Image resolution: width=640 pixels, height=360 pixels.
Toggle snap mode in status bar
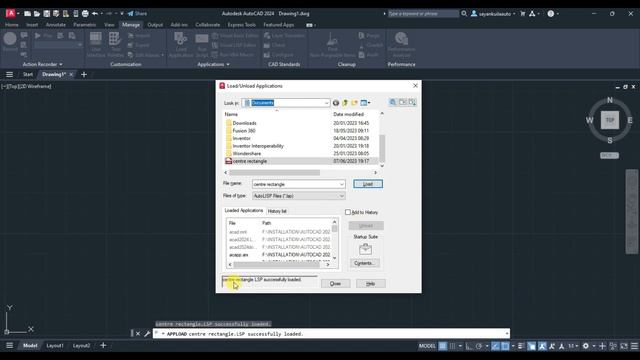tap(452, 346)
